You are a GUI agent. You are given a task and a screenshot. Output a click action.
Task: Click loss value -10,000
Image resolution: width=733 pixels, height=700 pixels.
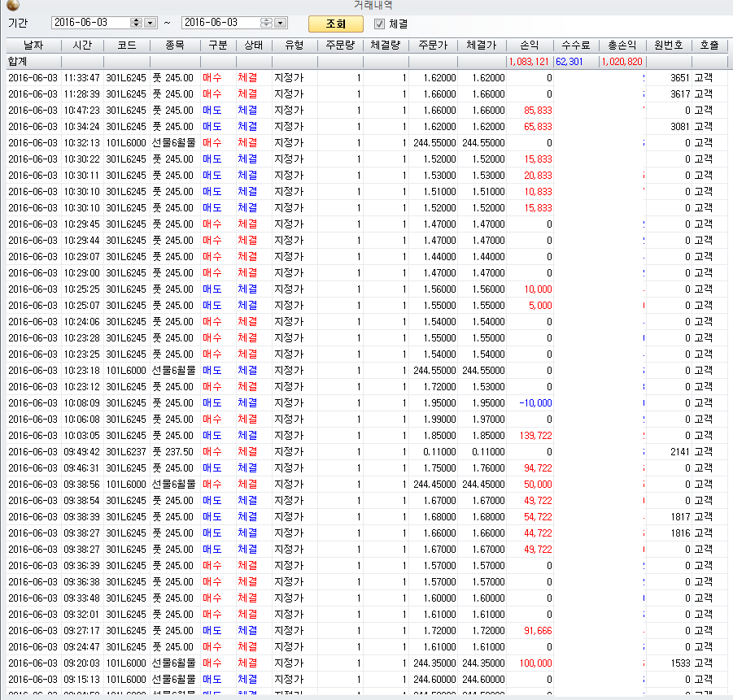(535, 402)
